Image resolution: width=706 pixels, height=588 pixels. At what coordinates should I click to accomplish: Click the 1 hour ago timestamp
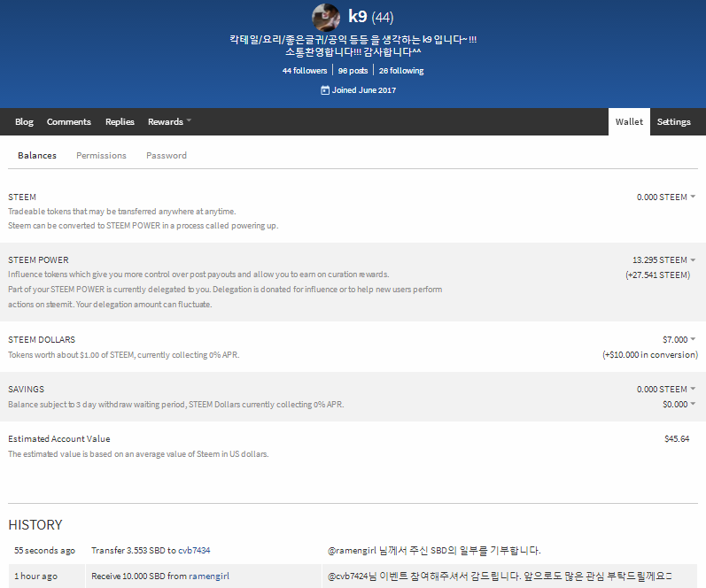tap(35, 576)
